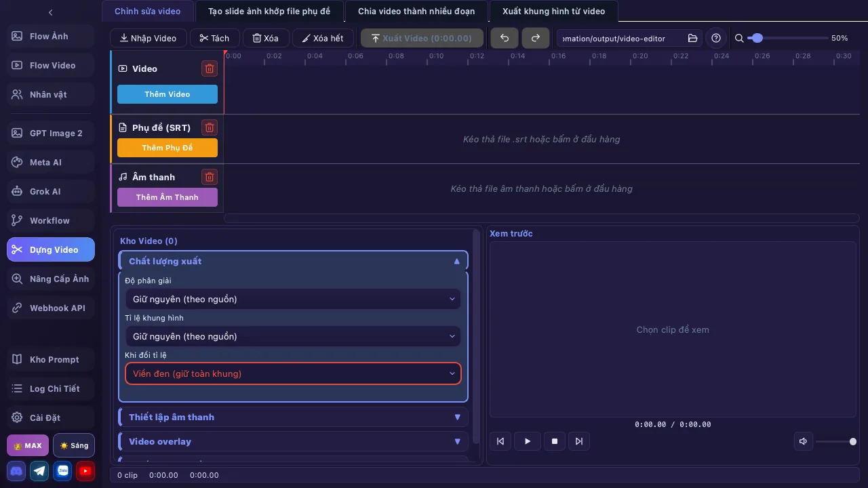868x488 pixels.
Task: Open Discord link icon
Action: (16, 470)
